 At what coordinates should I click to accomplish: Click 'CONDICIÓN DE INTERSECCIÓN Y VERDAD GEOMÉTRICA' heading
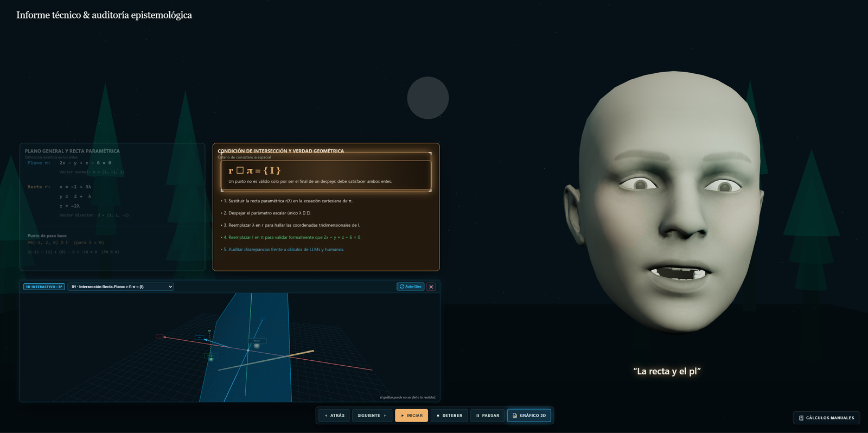point(280,151)
